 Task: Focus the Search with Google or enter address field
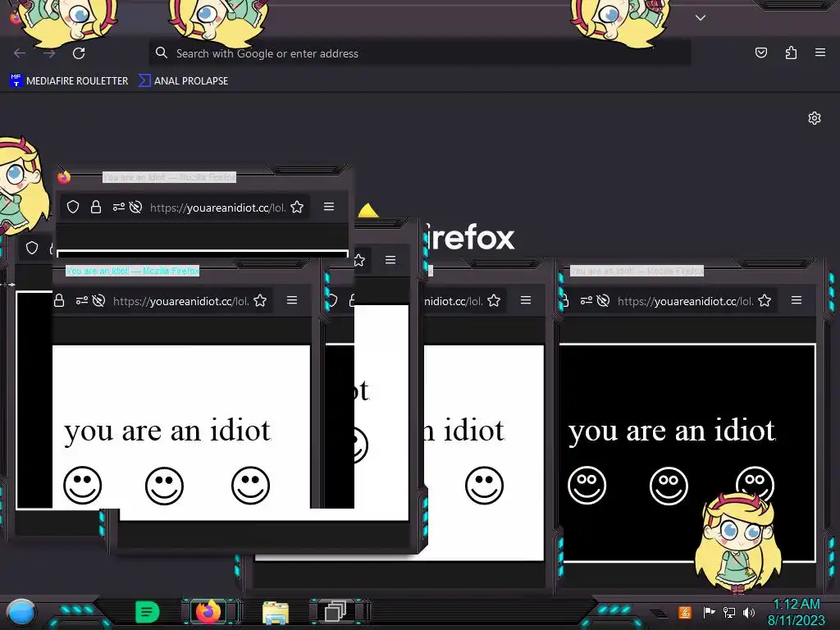point(419,53)
